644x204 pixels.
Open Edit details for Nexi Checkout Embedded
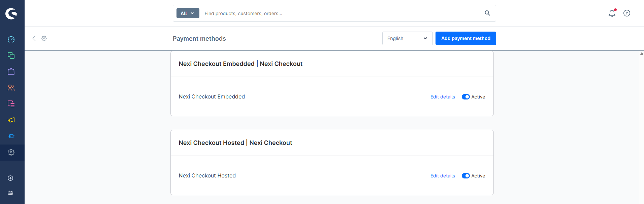click(x=443, y=97)
